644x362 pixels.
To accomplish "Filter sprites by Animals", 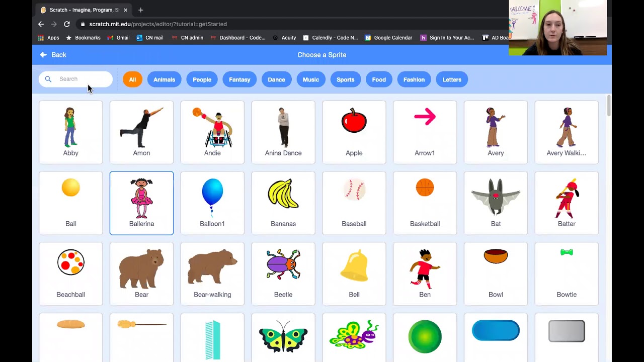I will click(x=164, y=79).
